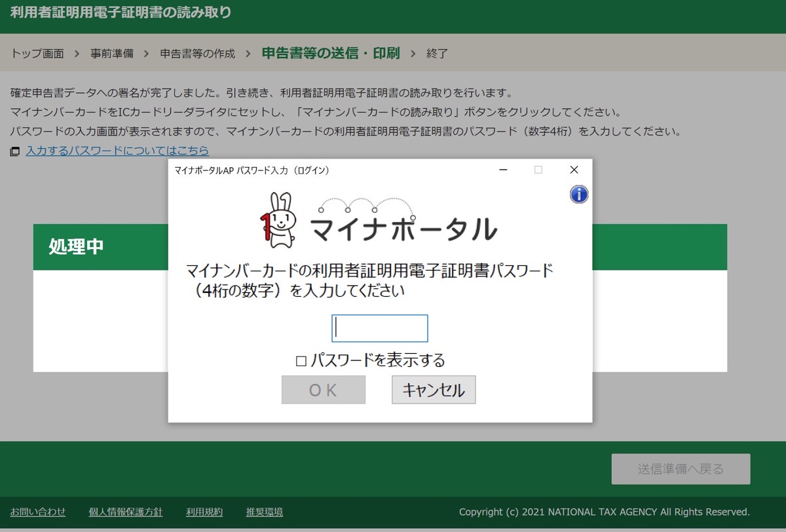The image size is (786, 532).
Task: Click the OK button in dialog
Action: pyautogui.click(x=324, y=390)
